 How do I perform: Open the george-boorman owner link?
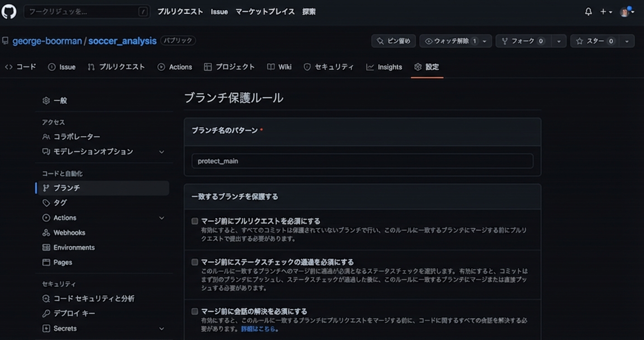47,41
